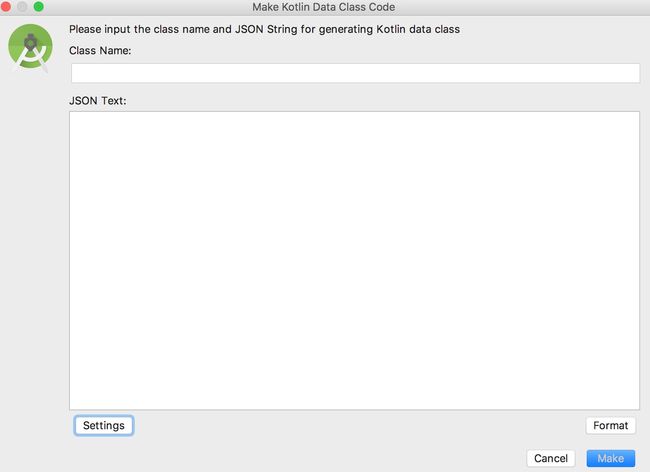Click the Android Studio logo icon
650x472 pixels.
[30, 47]
